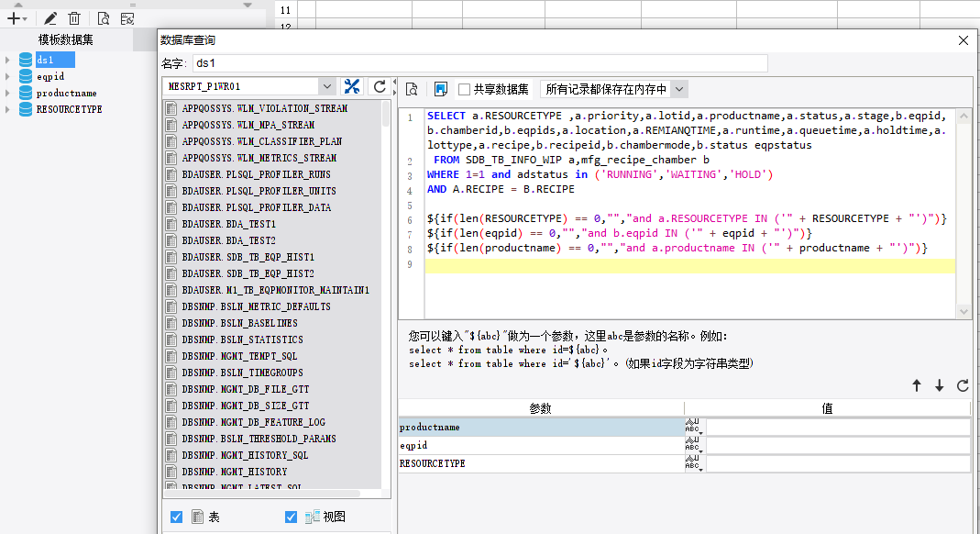The width and height of the screenshot is (980, 534).
Task: Open type selector for eqpid parameter
Action: (694, 445)
